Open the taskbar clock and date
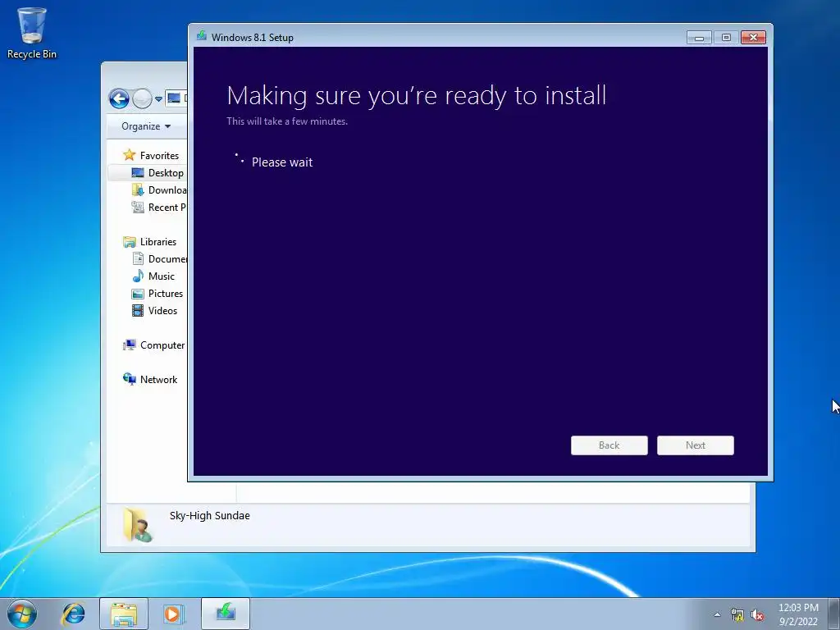 pyautogui.click(x=798, y=614)
